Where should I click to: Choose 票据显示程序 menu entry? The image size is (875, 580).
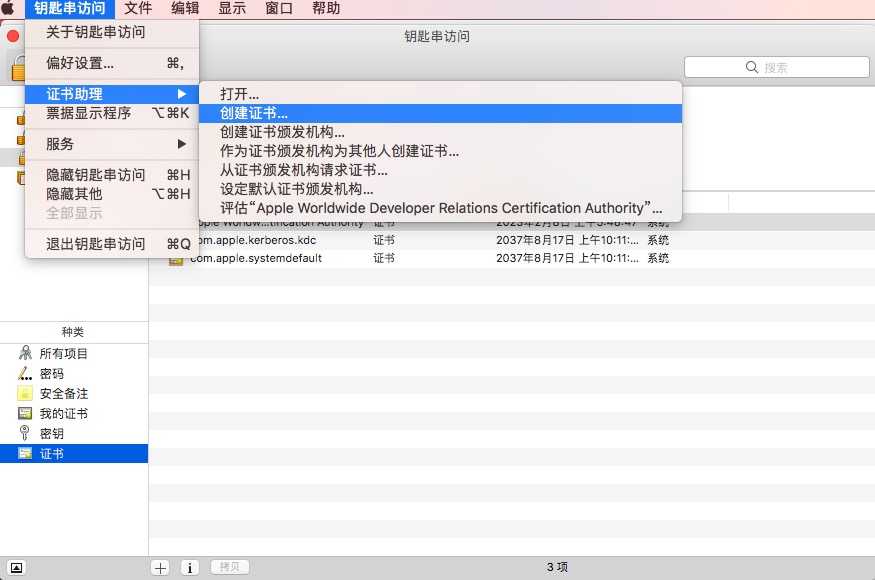112,113
